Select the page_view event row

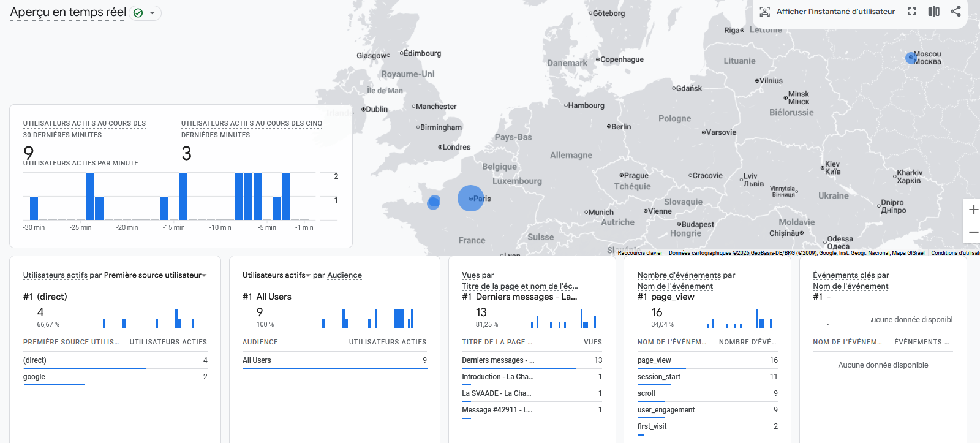(707, 360)
